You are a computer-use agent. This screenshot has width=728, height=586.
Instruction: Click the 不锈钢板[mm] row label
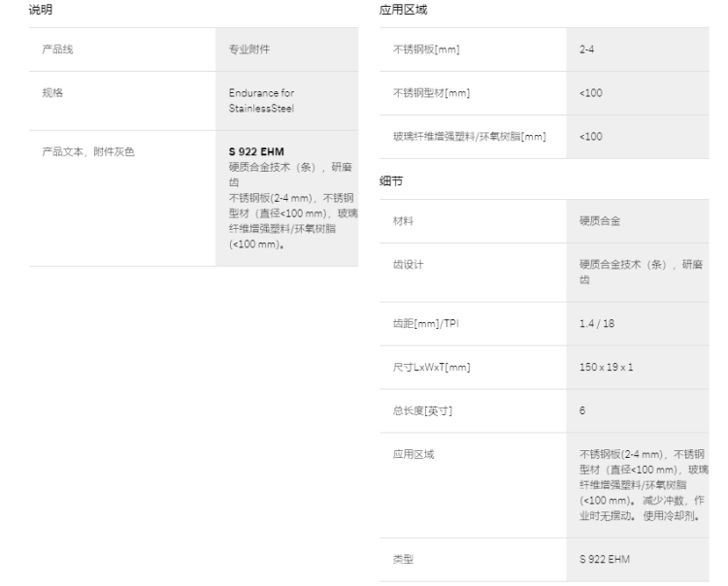pyautogui.click(x=425, y=49)
